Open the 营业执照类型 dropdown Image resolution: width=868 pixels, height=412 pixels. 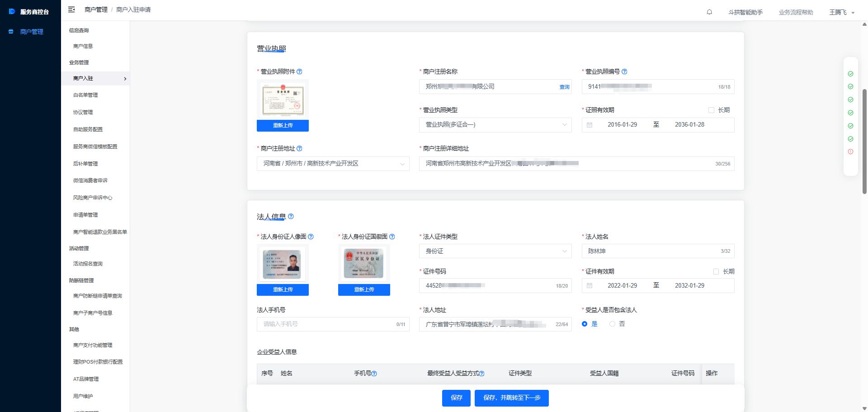pos(495,125)
